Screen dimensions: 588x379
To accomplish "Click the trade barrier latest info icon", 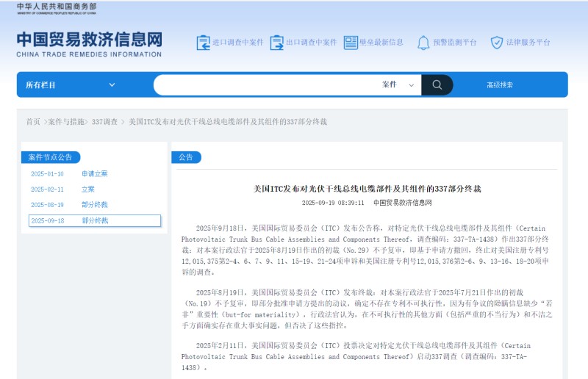I will (351, 43).
